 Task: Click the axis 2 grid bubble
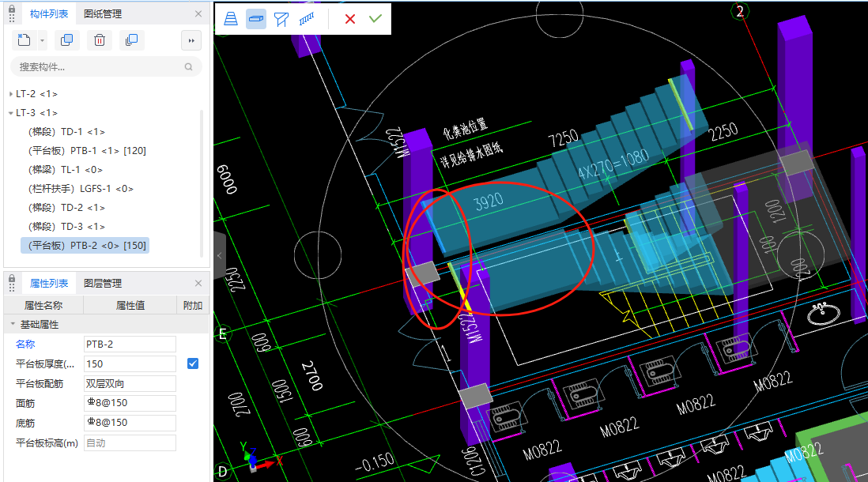[740, 12]
